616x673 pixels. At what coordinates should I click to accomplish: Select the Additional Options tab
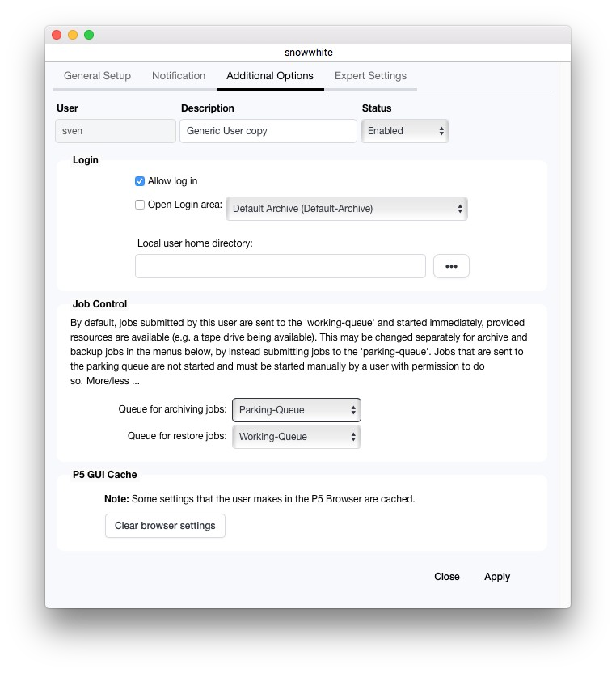pyautogui.click(x=270, y=76)
